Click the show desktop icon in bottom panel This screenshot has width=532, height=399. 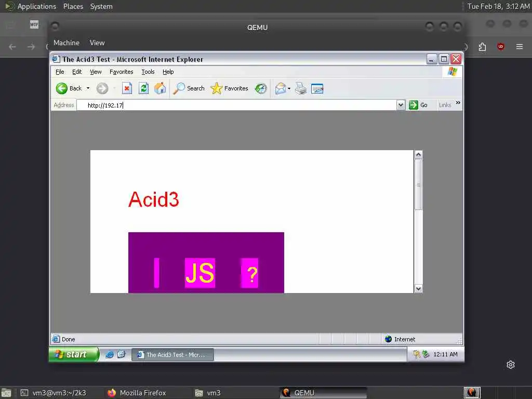(x=6, y=393)
